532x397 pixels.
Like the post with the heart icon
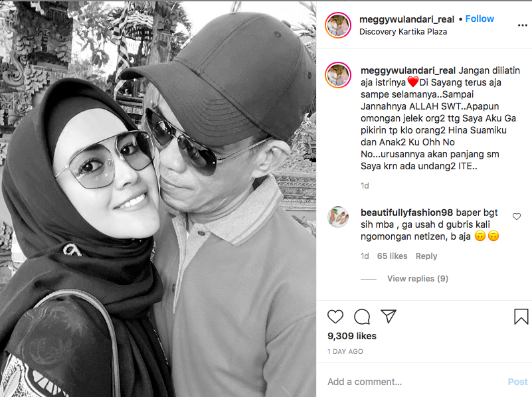[335, 317]
